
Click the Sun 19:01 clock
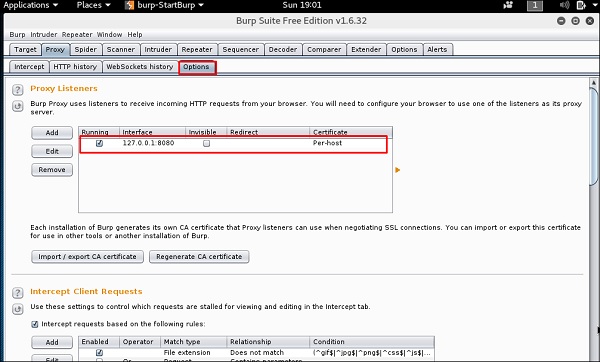coord(302,5)
